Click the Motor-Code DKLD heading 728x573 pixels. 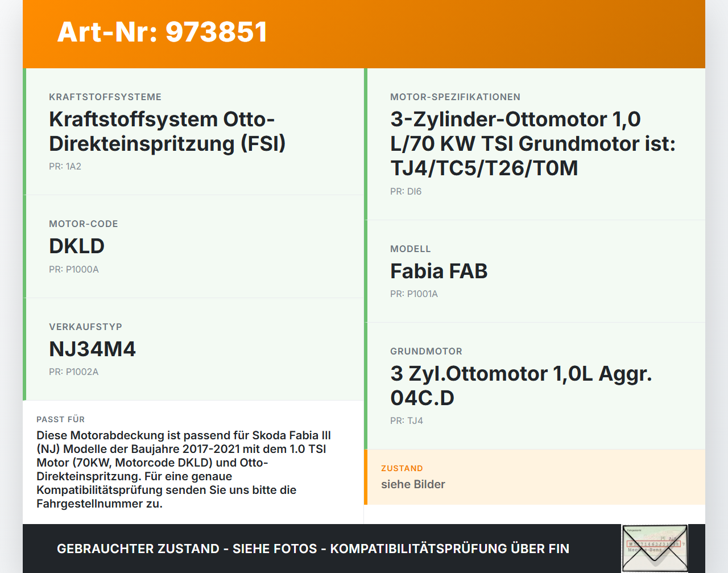coord(77,246)
